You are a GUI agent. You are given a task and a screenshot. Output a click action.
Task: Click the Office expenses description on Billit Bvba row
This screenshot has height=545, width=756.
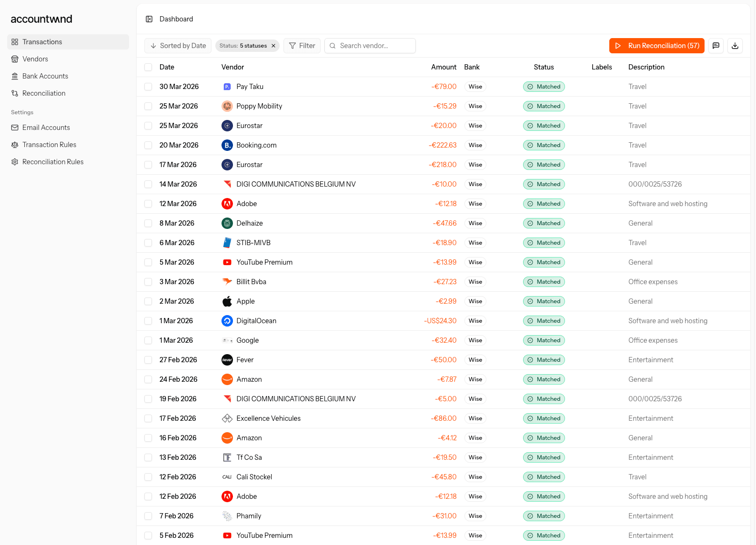point(653,282)
